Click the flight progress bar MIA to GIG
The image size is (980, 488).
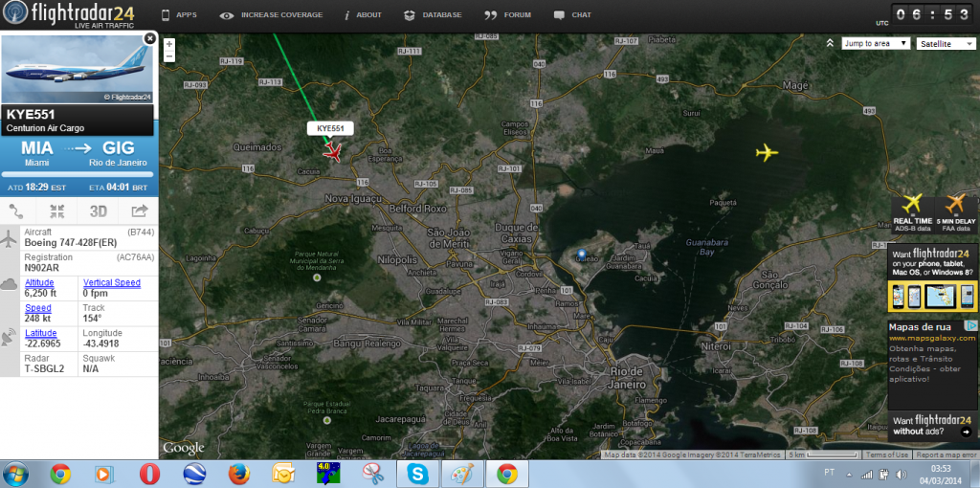coord(78,174)
